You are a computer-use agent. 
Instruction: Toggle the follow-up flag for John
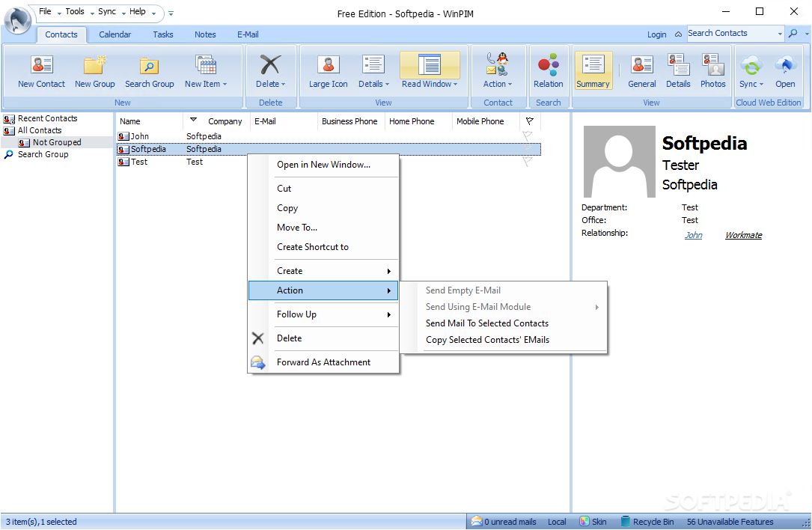527,135
